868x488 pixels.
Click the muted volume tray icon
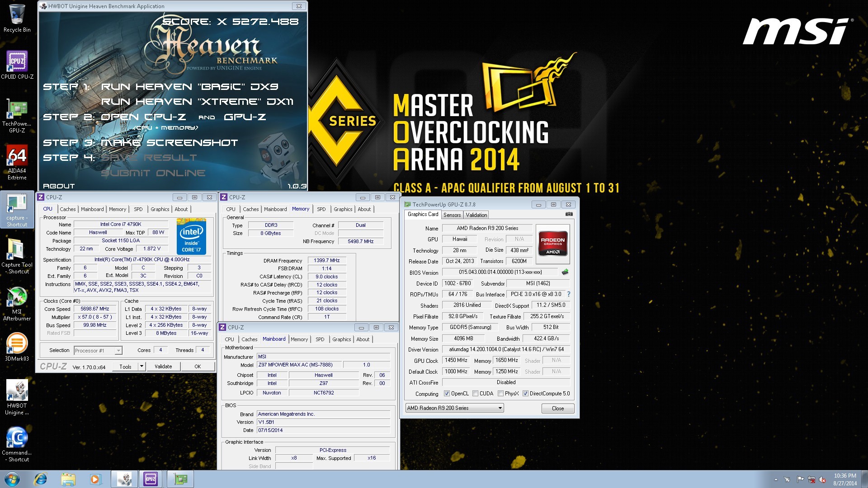coord(823,479)
